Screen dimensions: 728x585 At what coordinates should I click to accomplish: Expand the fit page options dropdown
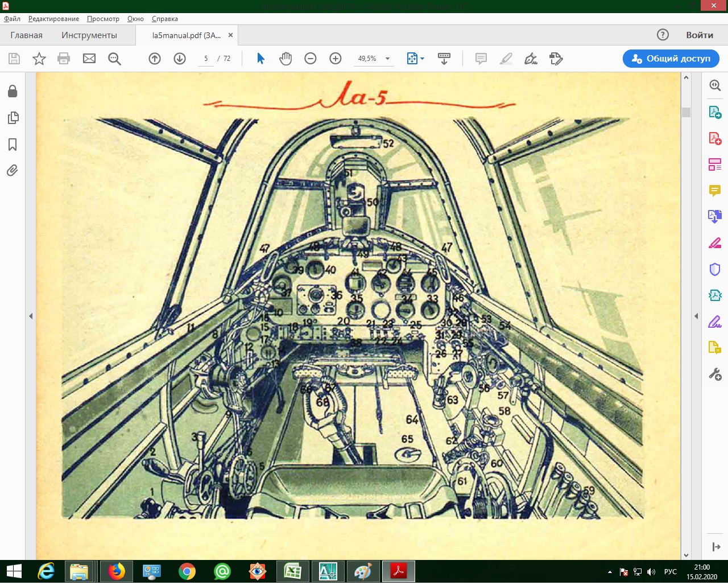422,59
